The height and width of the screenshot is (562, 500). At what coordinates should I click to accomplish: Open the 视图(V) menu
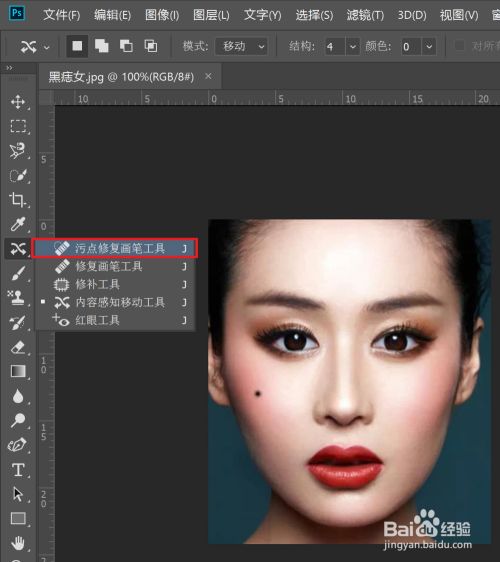point(459,15)
